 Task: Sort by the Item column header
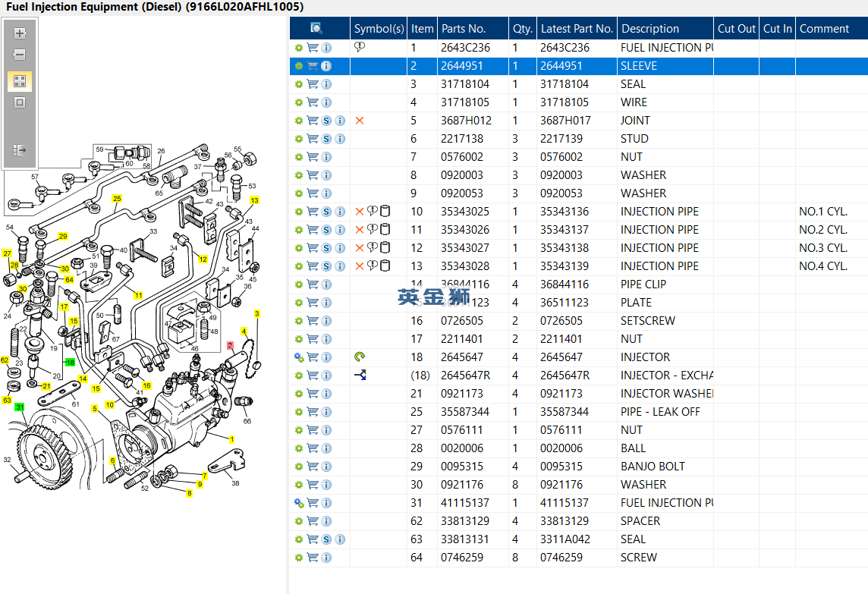coord(422,28)
